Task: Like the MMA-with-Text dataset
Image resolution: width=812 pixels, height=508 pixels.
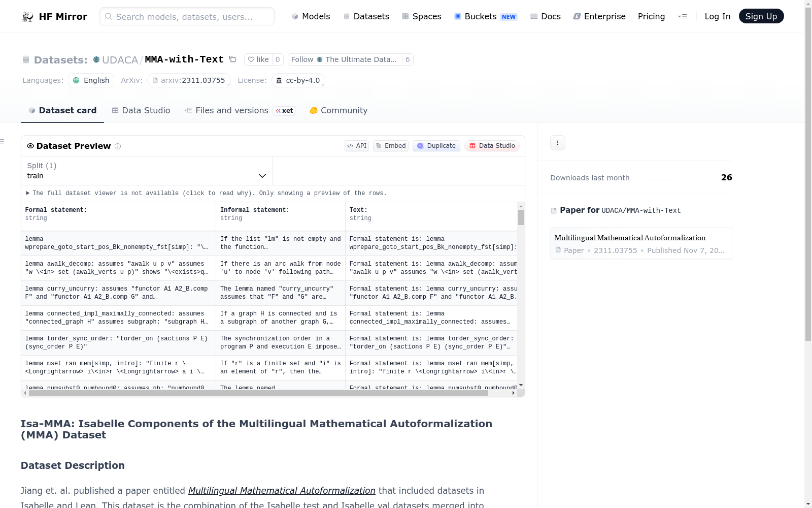Action: [258, 59]
